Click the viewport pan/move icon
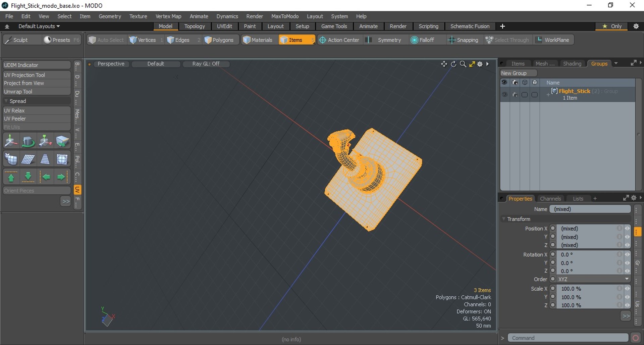This screenshot has height=345, width=644. [x=444, y=64]
